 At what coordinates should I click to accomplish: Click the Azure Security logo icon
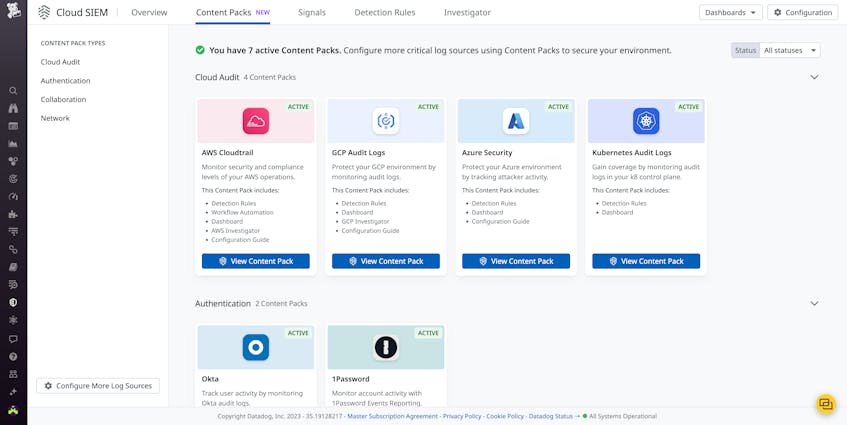point(516,121)
